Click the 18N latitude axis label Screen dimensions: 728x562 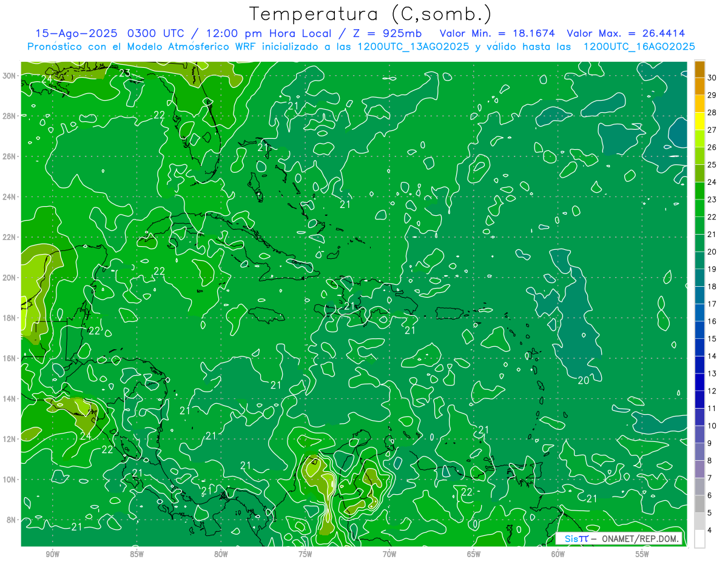9,318
